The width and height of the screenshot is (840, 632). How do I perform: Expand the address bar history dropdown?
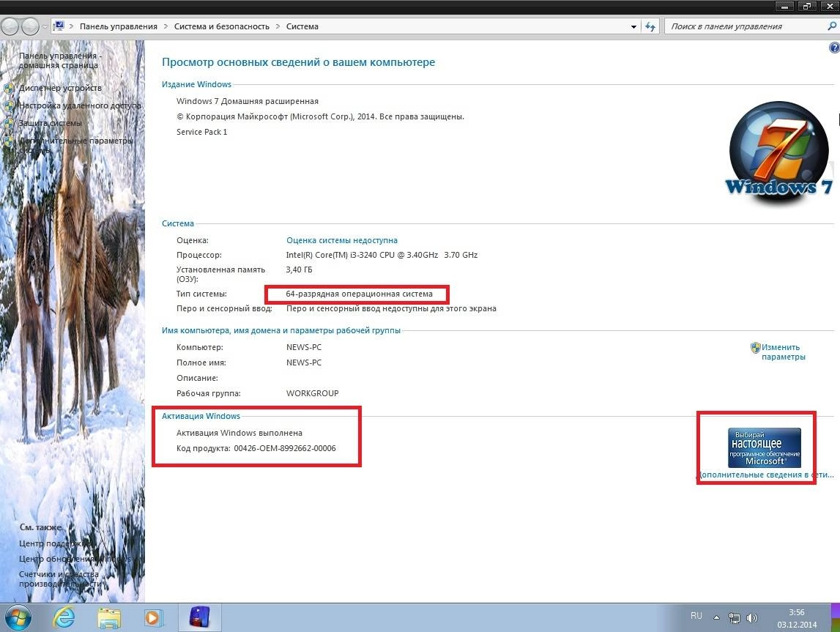point(633,26)
